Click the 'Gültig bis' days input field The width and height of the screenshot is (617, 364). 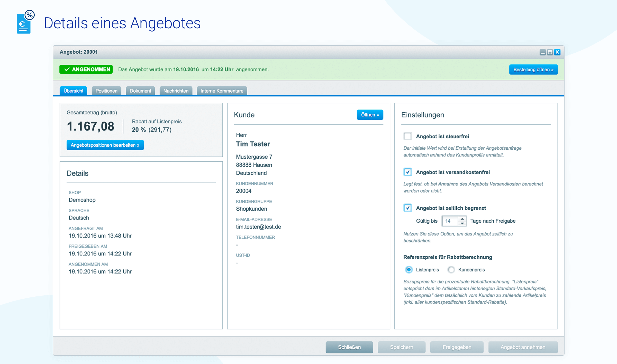(450, 221)
